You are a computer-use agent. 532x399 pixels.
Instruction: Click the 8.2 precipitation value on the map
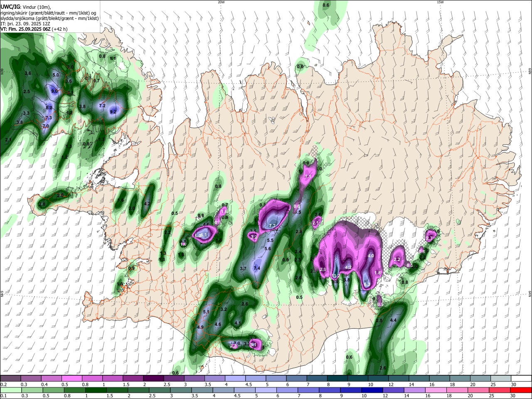click(x=49, y=108)
